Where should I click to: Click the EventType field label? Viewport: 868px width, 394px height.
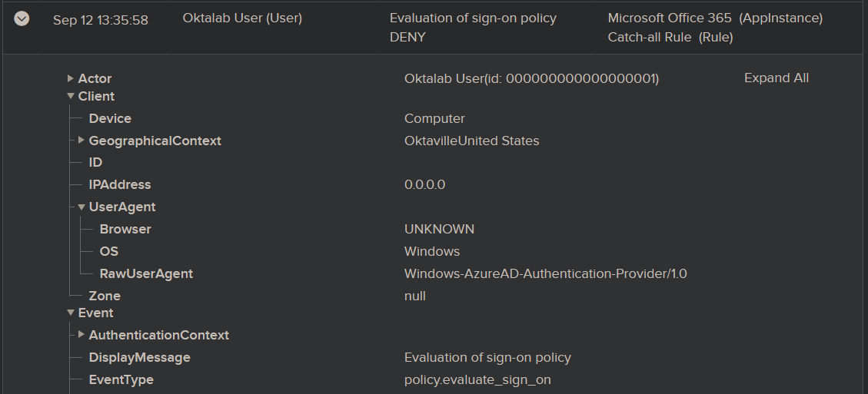[x=121, y=379]
